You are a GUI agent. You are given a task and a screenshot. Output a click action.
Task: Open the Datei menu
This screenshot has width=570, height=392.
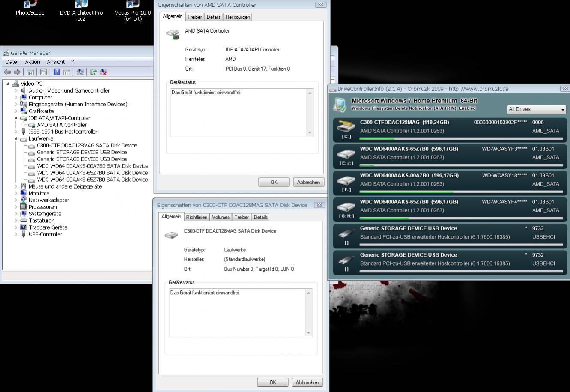(x=12, y=62)
